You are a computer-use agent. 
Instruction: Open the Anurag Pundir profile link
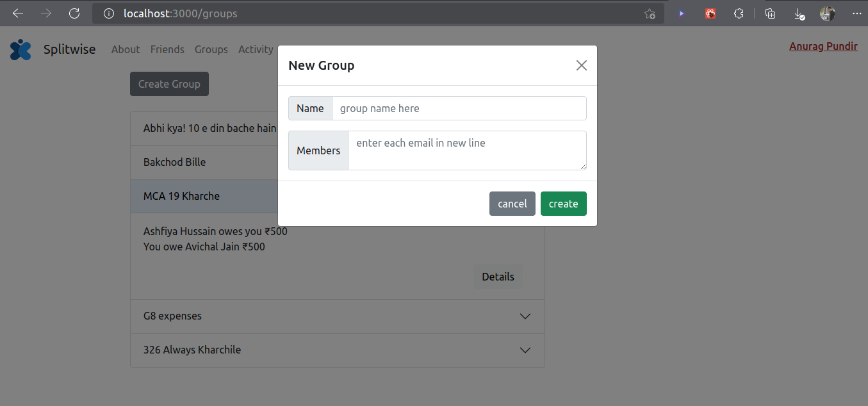[823, 45]
